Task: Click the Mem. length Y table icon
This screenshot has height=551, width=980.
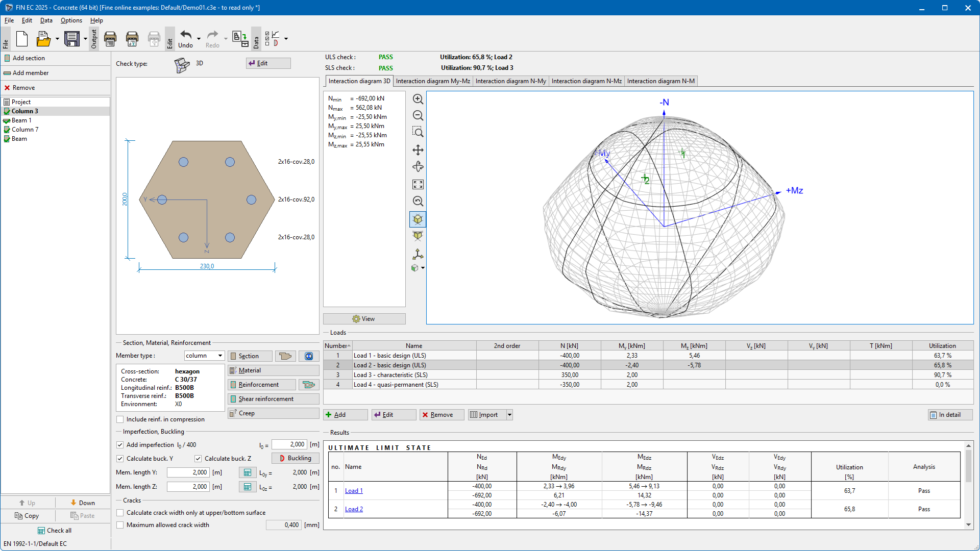Action: point(247,472)
